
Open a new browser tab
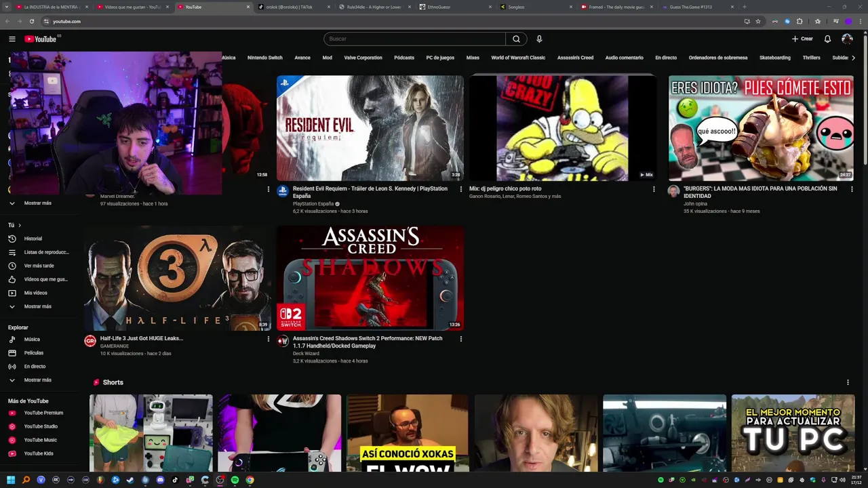[x=744, y=7]
